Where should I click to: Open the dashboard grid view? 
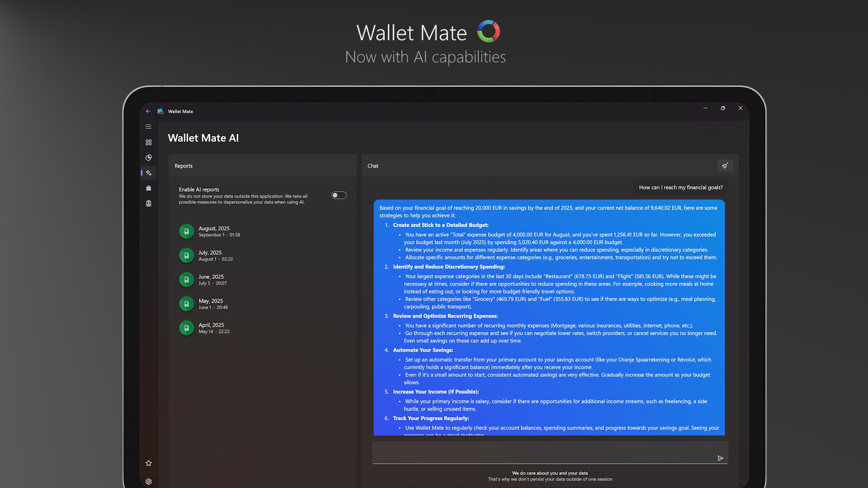[x=149, y=142]
